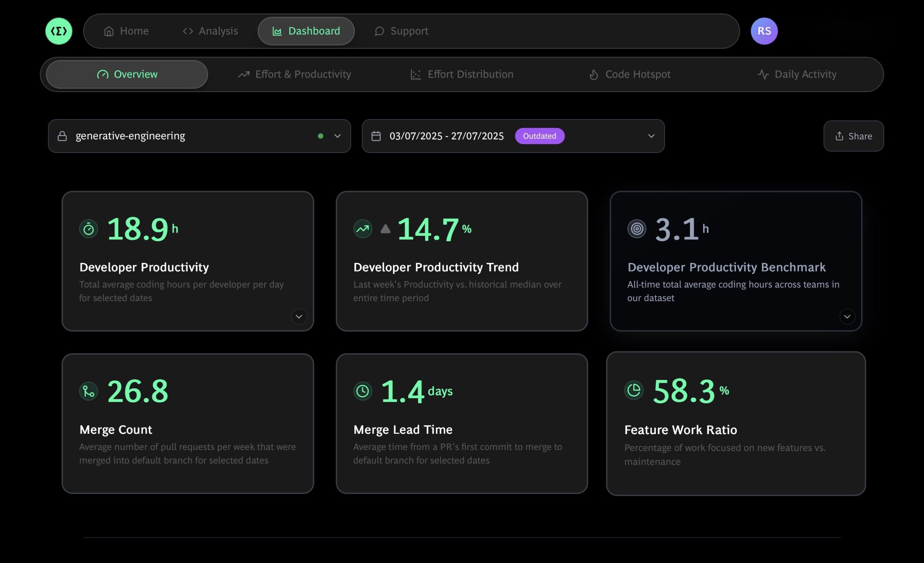924x563 pixels.
Task: Click the Developer Productivity Trend heading
Action: coord(436,268)
